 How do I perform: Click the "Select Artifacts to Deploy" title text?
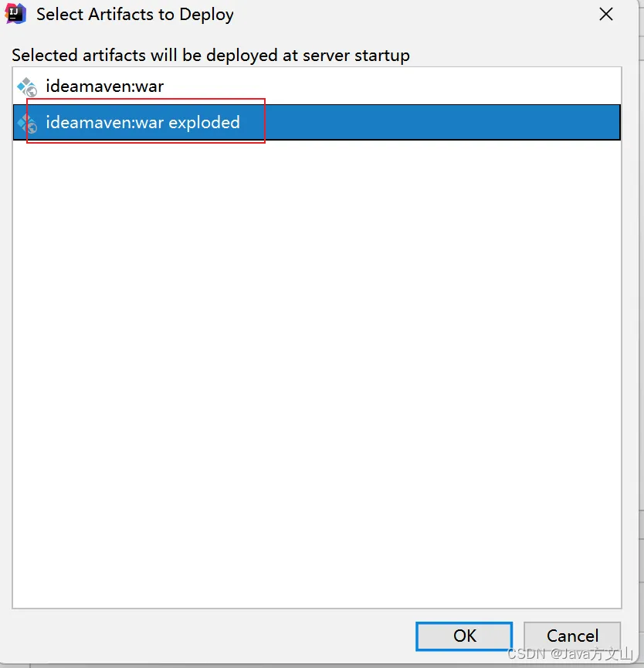click(x=135, y=15)
